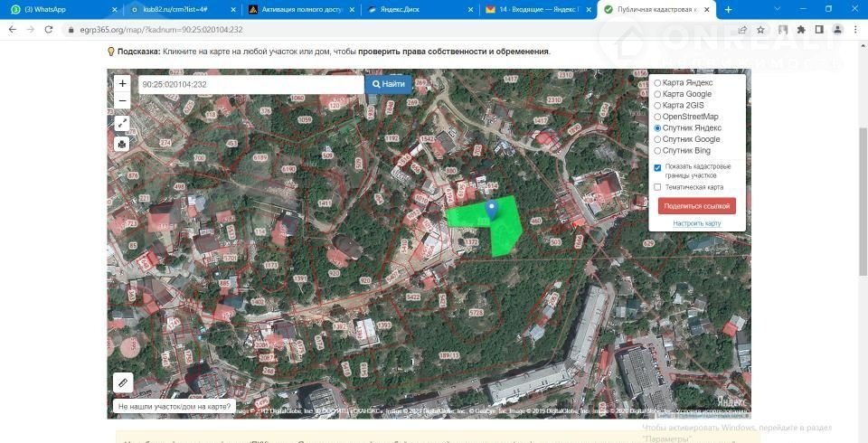Viewport: 868px width, 443px height.
Task: Open the ruler measurement tool
Action: (123, 382)
